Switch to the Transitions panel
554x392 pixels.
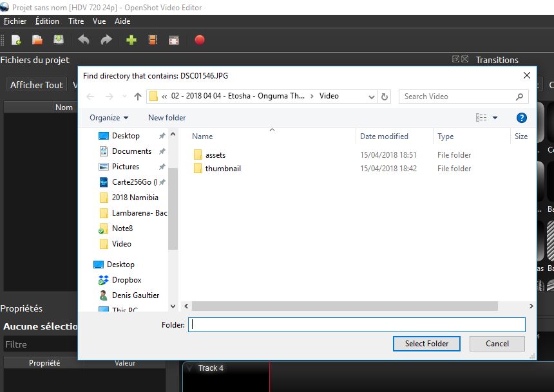[x=497, y=59]
